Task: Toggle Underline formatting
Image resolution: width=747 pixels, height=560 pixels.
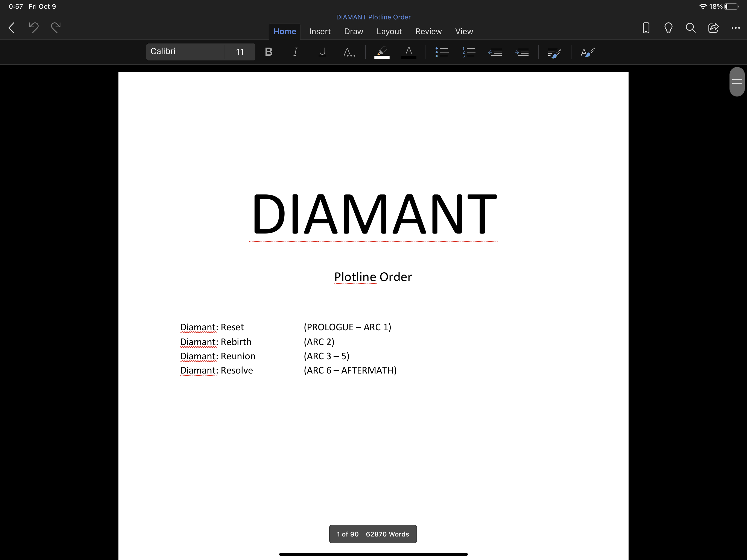Action: [x=322, y=52]
